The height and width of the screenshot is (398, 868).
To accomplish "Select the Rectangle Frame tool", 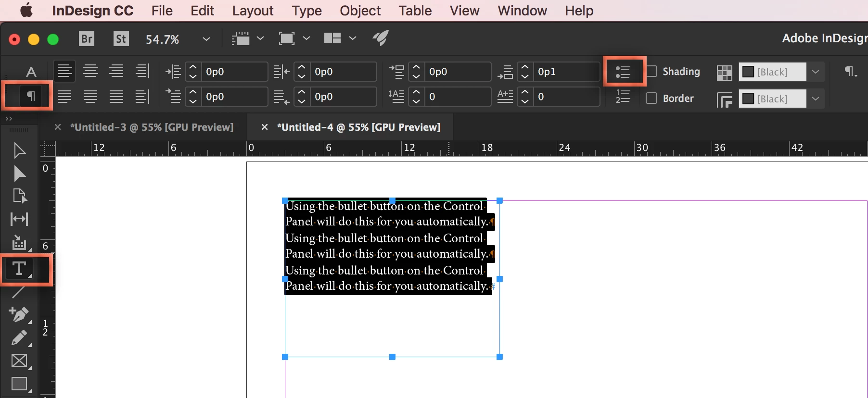I will 19,361.
